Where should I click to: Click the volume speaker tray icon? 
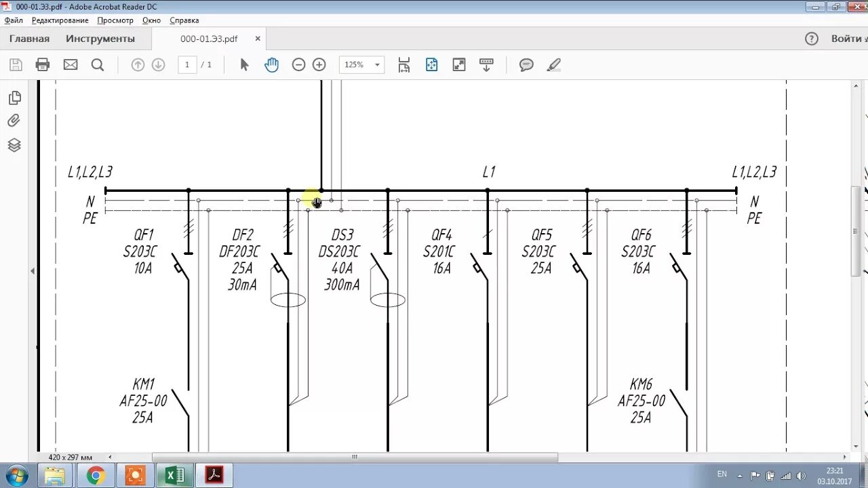pyautogui.click(x=801, y=476)
